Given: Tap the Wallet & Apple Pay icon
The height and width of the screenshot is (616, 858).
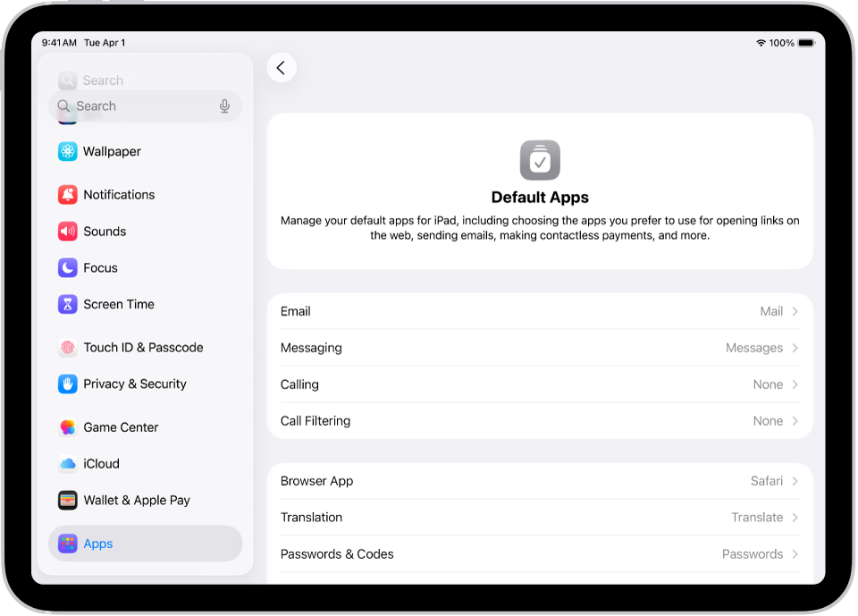Looking at the screenshot, I should pos(68,501).
